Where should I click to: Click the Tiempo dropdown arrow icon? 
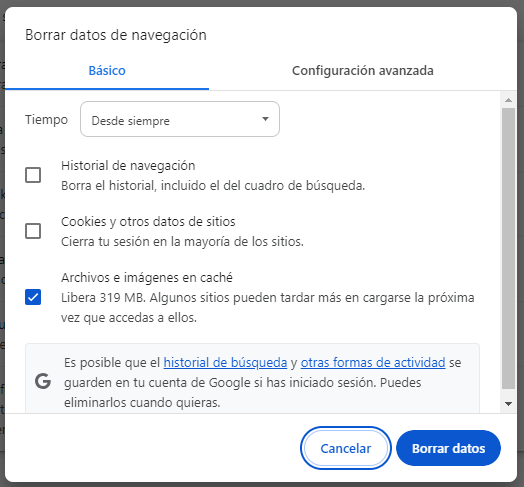pyautogui.click(x=265, y=119)
